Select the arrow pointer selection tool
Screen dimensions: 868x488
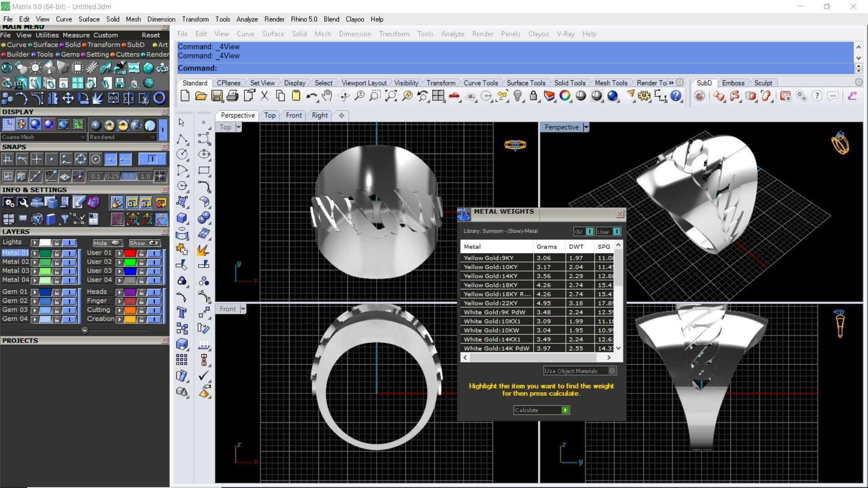click(182, 122)
